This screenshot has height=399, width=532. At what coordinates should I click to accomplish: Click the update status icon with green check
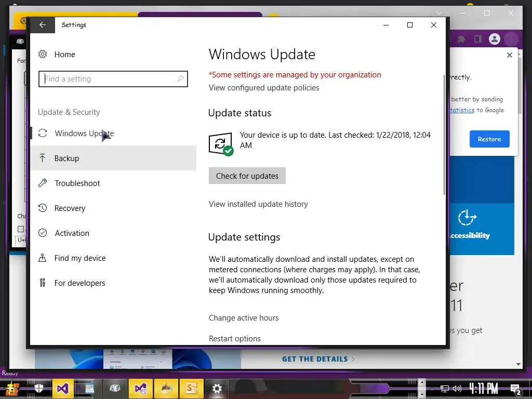point(221,144)
